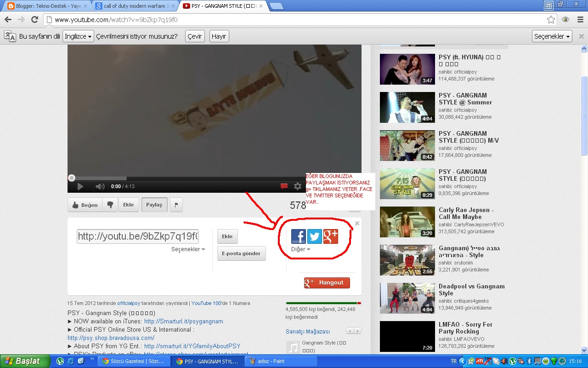Open Carly Rae Jepsen Call Me Maybe
This screenshot has height=368, width=588.
tap(466, 213)
